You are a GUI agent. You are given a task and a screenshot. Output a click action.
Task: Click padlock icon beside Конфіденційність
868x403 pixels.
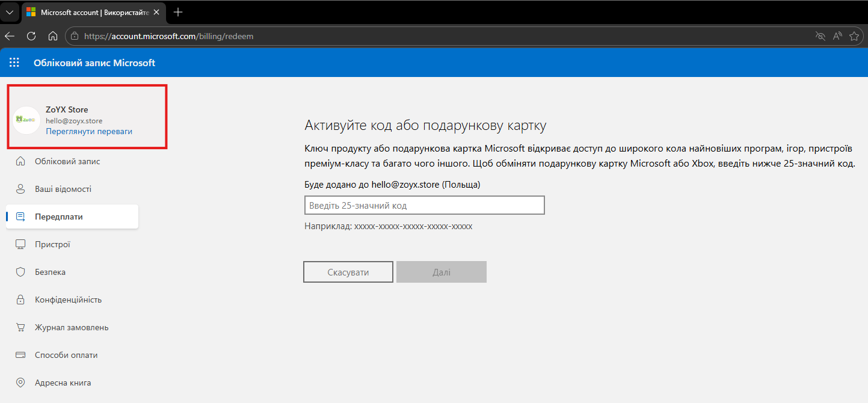(20, 300)
